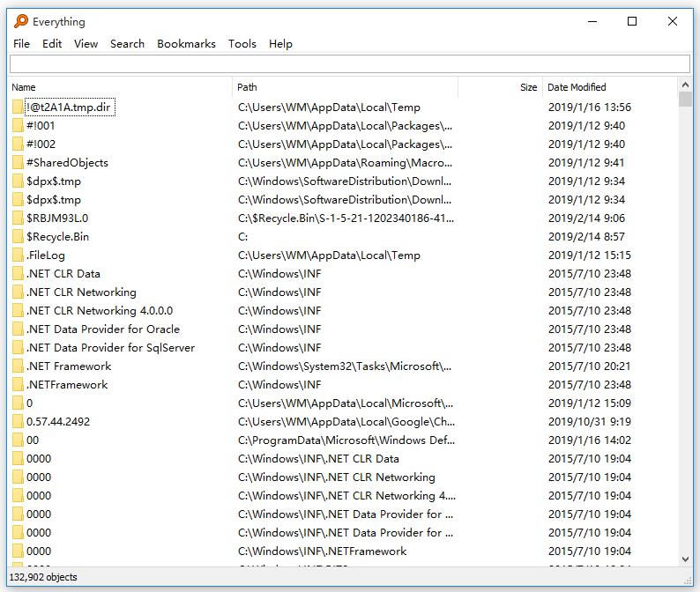Select the .NETFramework folder name
This screenshot has width=700, height=592.
(x=67, y=385)
